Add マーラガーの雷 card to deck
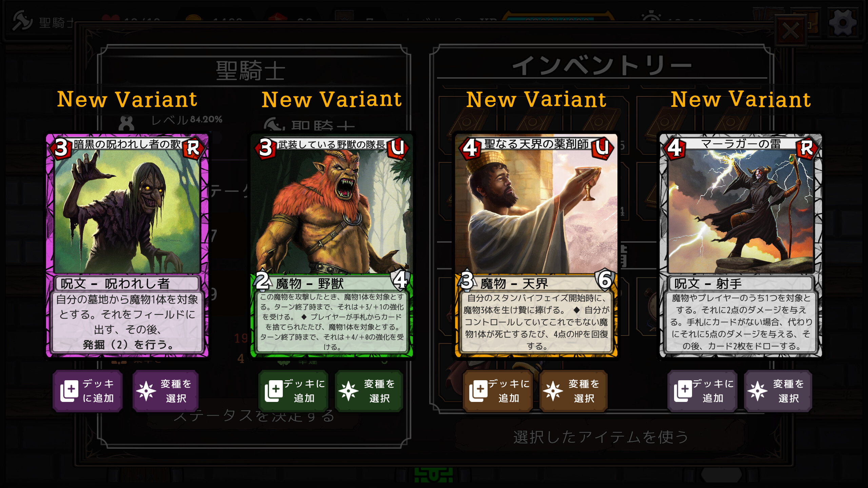 [x=702, y=391]
